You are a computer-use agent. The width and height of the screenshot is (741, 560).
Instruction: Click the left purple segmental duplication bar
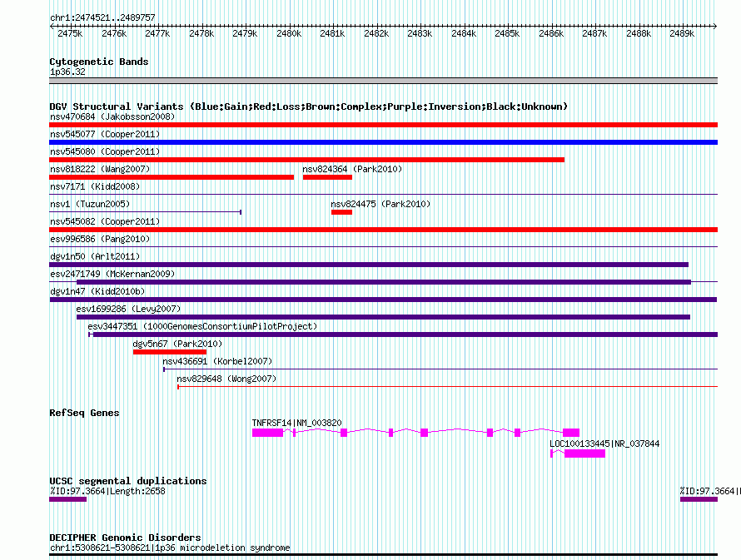coord(68,499)
